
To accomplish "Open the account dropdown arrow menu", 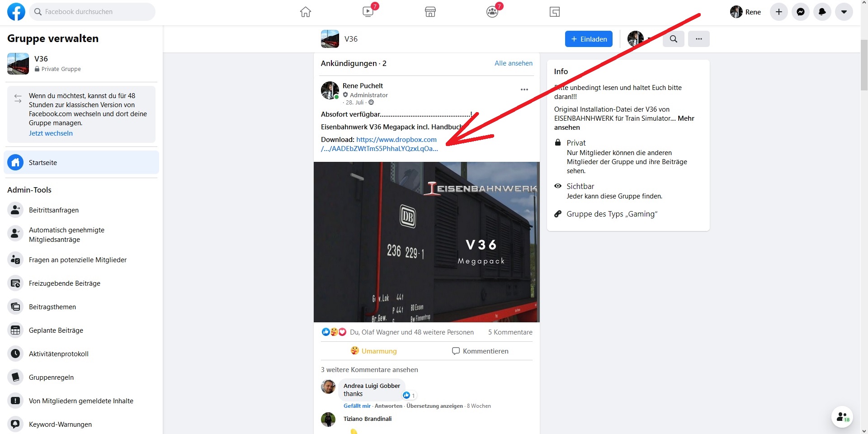I will tap(844, 12).
